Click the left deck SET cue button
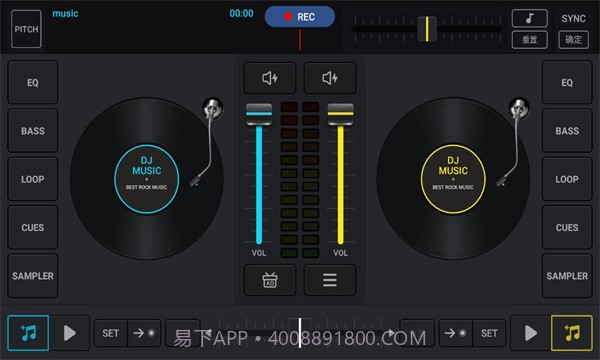 [111, 333]
